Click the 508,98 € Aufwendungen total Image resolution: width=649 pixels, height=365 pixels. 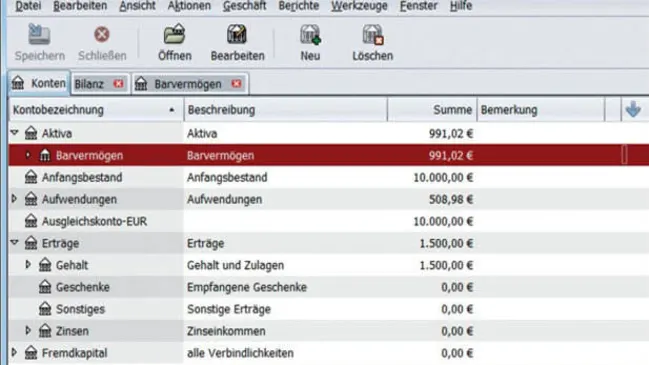[x=451, y=199]
